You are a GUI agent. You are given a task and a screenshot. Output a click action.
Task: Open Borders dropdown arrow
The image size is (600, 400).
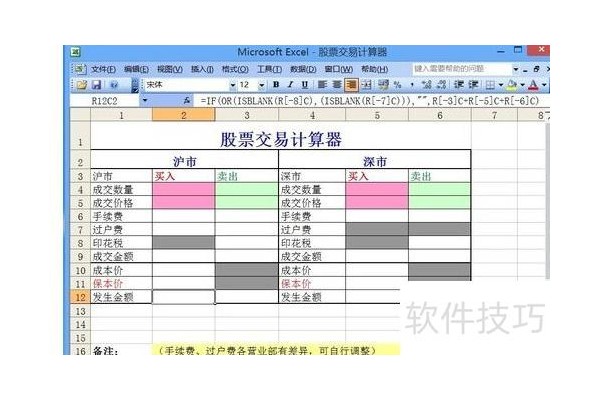[500, 85]
